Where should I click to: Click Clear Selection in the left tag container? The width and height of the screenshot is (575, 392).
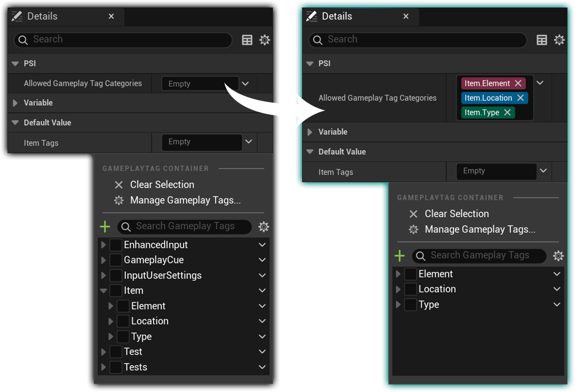pyautogui.click(x=161, y=184)
